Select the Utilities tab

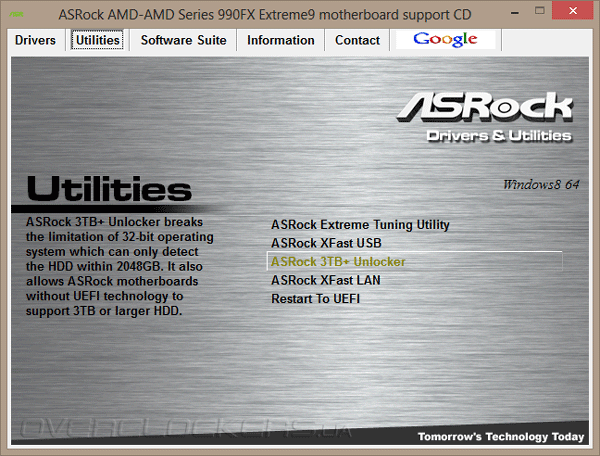tap(98, 40)
